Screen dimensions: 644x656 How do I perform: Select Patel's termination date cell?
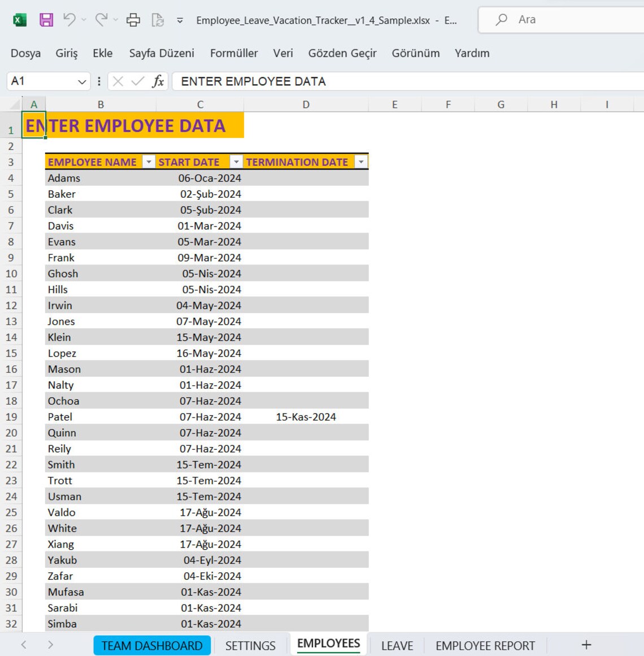coord(306,417)
